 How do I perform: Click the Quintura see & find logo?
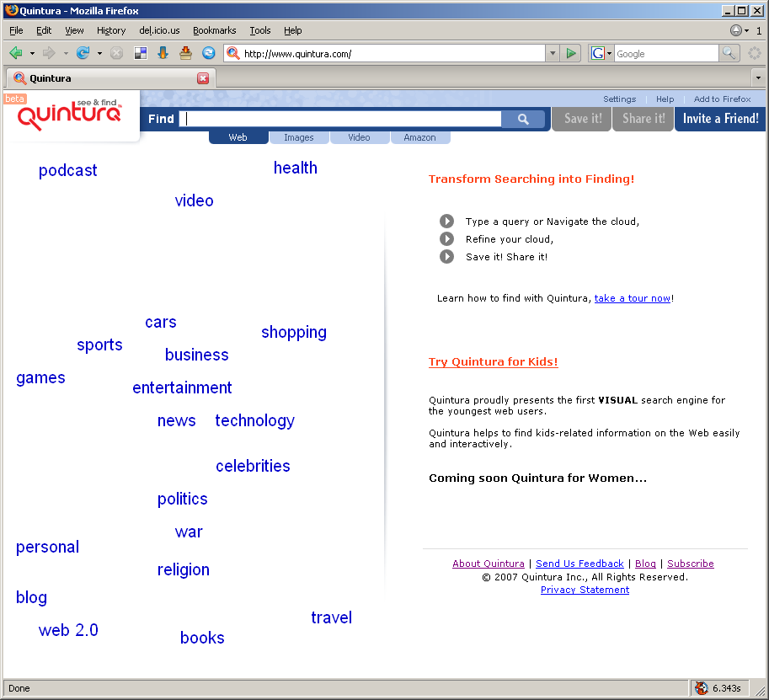(x=69, y=115)
